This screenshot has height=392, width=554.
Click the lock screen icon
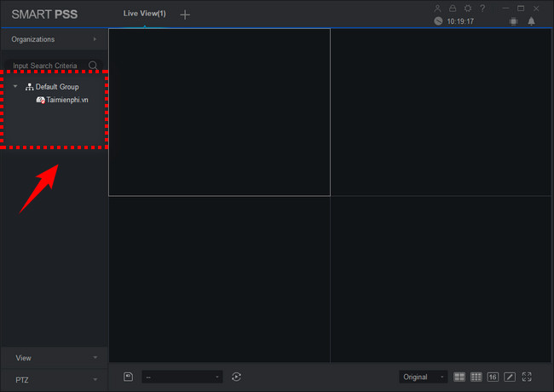453,9
